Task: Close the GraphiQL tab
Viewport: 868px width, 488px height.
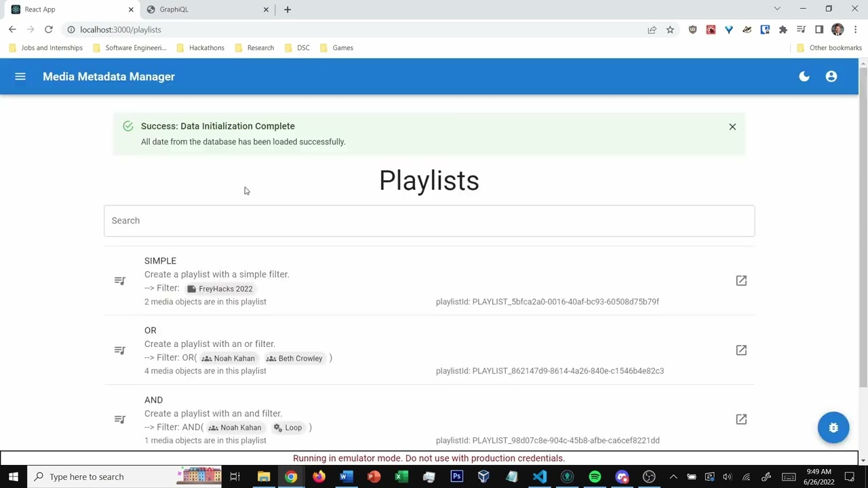Action: coord(266,9)
